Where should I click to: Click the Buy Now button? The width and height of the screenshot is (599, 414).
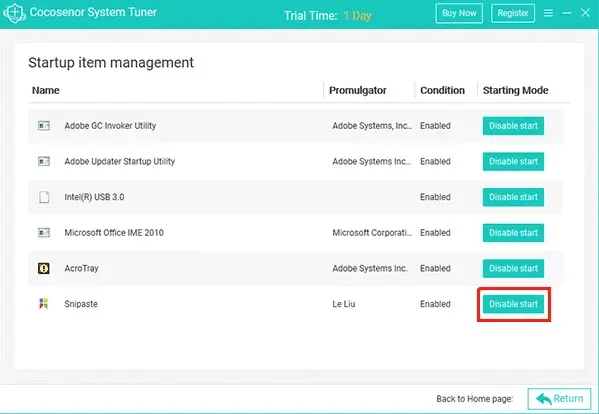pos(459,13)
